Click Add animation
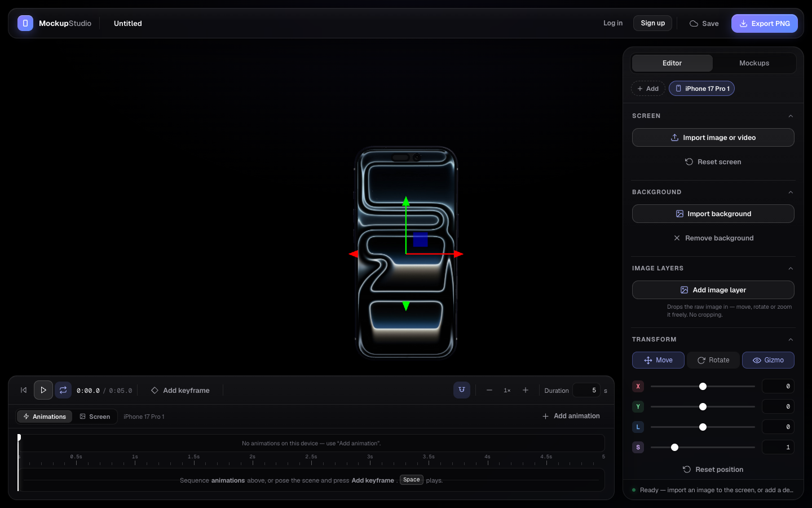Screen dimensions: 812x508 [x=571, y=416]
